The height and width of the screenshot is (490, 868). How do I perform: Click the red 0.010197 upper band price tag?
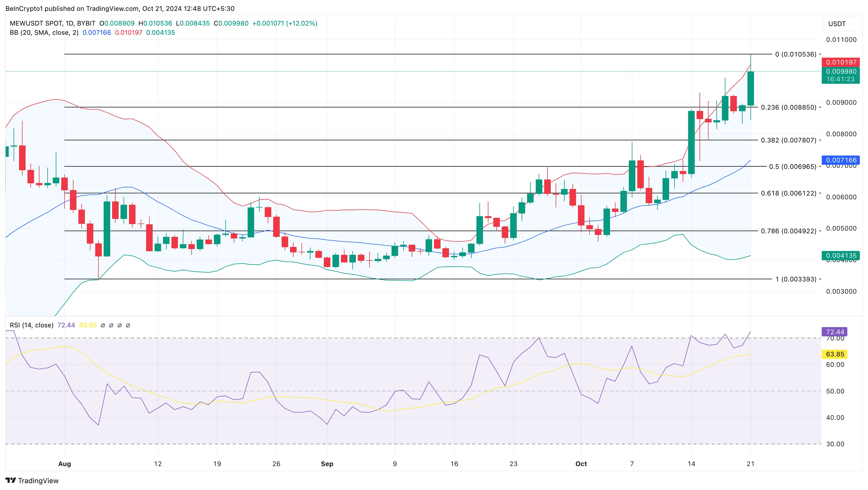(841, 62)
